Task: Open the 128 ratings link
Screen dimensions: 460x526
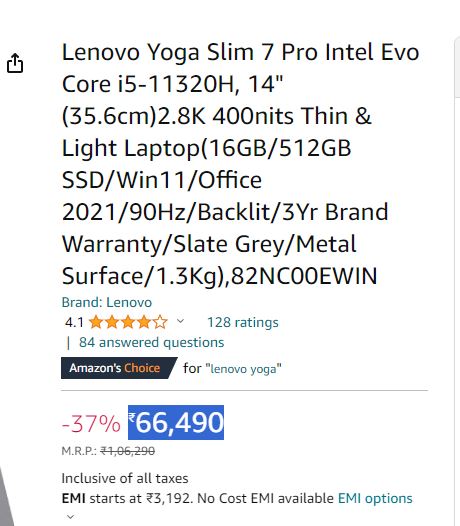Action: point(243,322)
